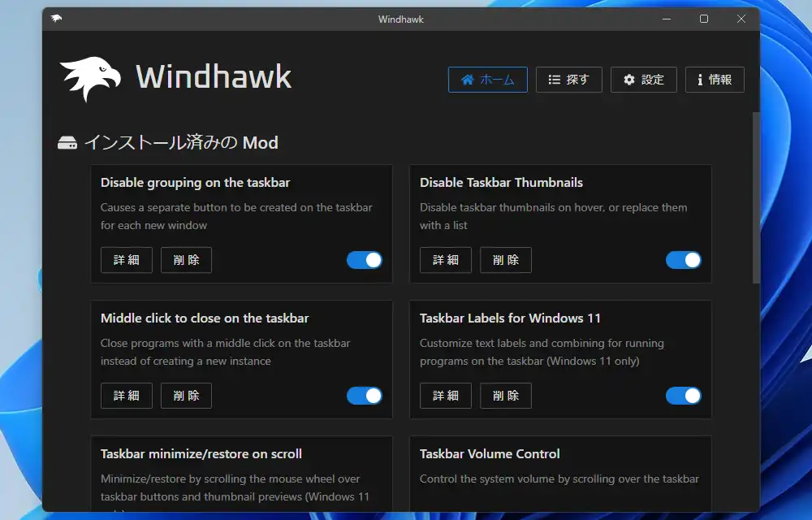Viewport: 812px width, 520px height.
Task: Click 削除 for Disable grouping on the taskbar
Action: pyautogui.click(x=187, y=260)
